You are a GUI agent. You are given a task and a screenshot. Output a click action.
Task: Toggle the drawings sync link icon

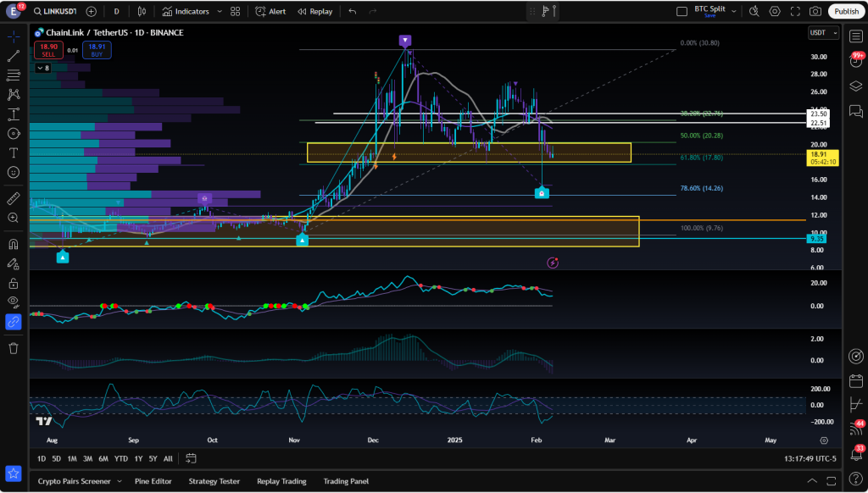pos(14,322)
